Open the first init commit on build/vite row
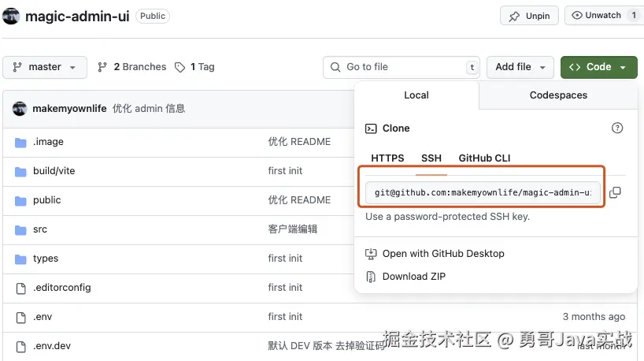The image size is (644, 361). pyautogui.click(x=285, y=171)
